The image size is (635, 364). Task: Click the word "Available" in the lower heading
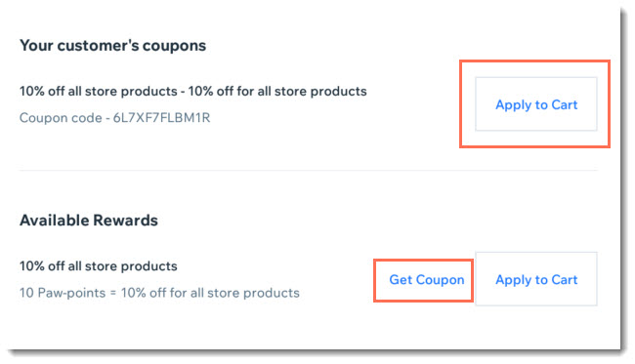coord(55,221)
